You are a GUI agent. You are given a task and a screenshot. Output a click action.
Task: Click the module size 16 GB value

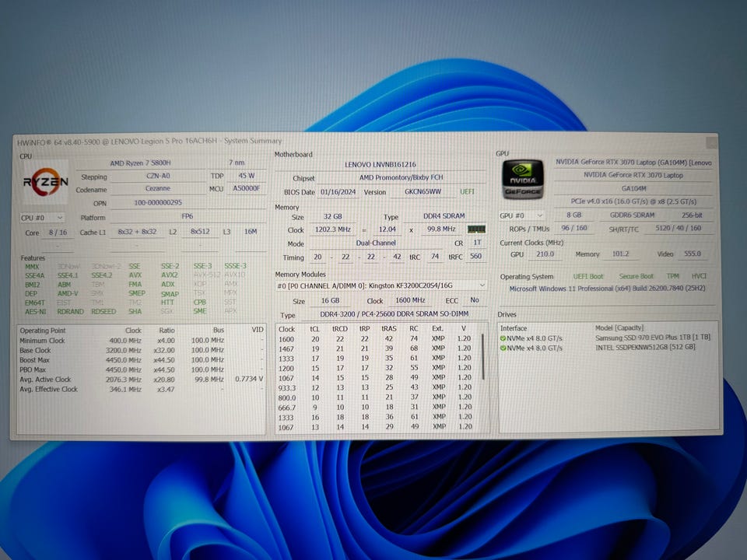(330, 301)
